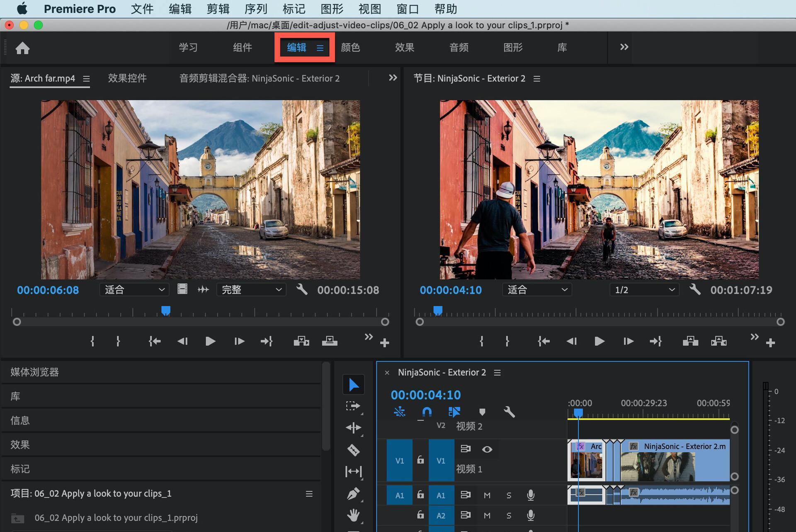Step back one frame in Source monitor
Viewport: 796px width, 532px height.
[x=182, y=341]
